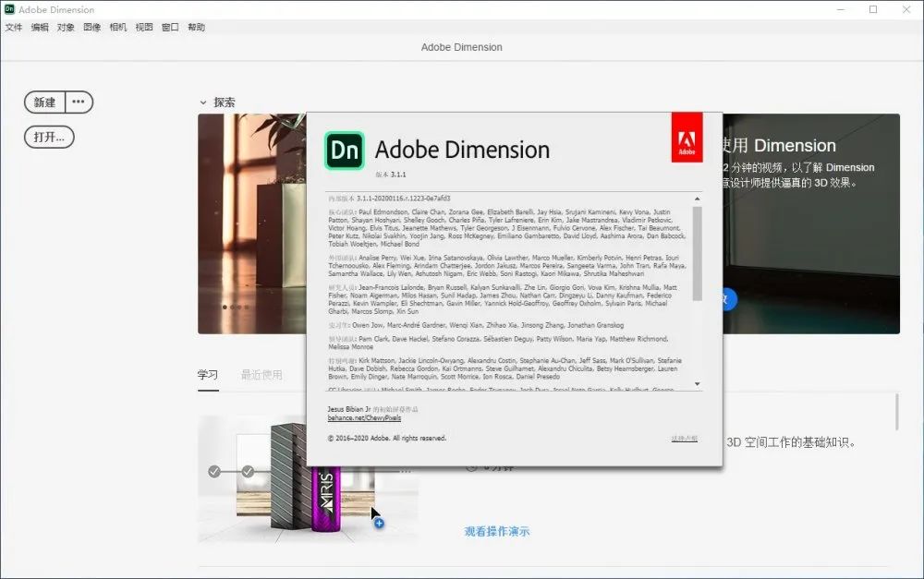The image size is (924, 579).
Task: Click the red Adobe logo in the about dialog
Action: 687,138
